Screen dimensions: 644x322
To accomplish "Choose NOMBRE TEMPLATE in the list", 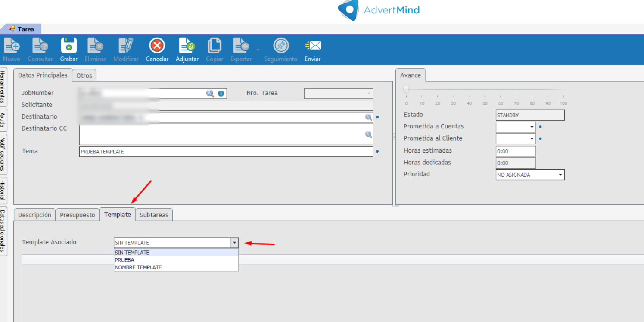I will (x=176, y=267).
